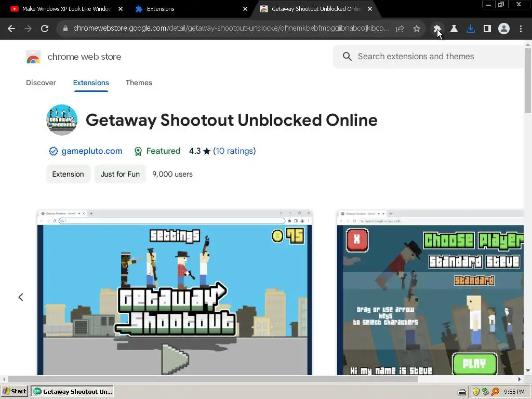
Task: Focus the Search extensions and themes field
Action: point(429,56)
